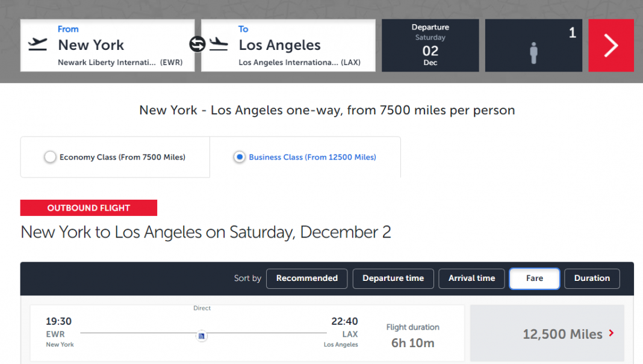
Task: Select the Business Class radio button
Action: [x=240, y=157]
